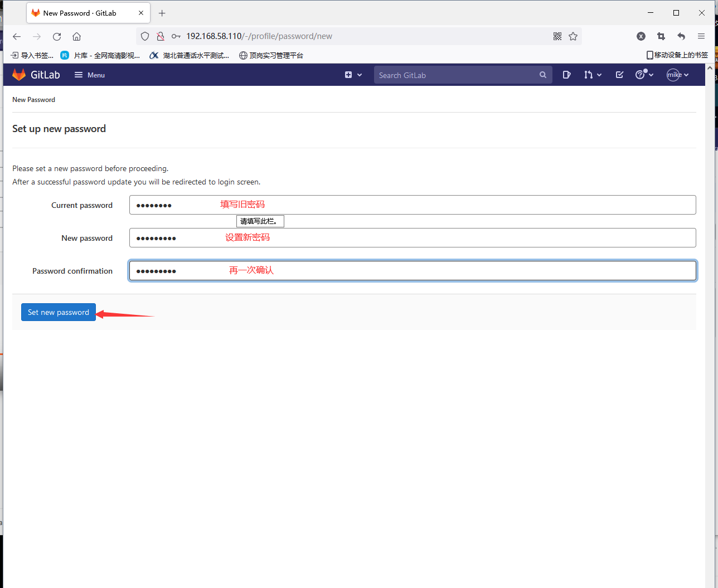Open the To-Do list icon
The width and height of the screenshot is (718, 588).
click(x=619, y=75)
